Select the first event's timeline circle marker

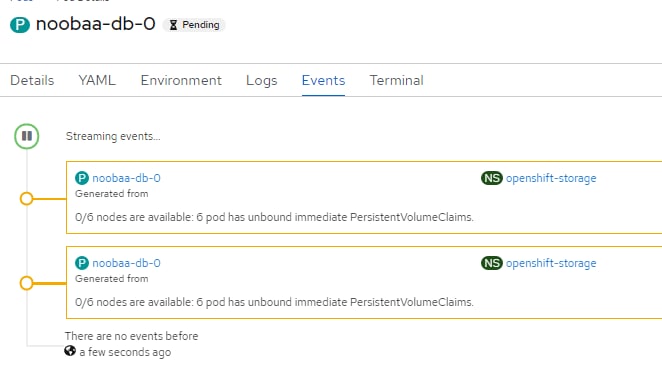click(27, 198)
